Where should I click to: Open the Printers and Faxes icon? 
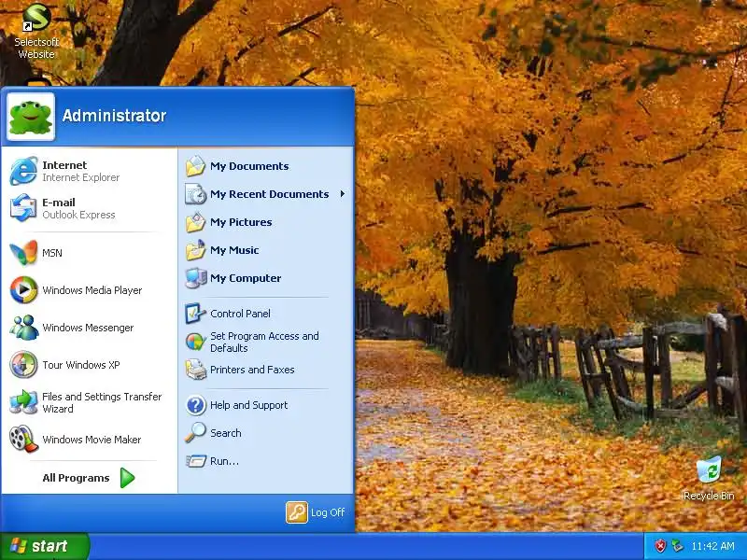coord(195,370)
